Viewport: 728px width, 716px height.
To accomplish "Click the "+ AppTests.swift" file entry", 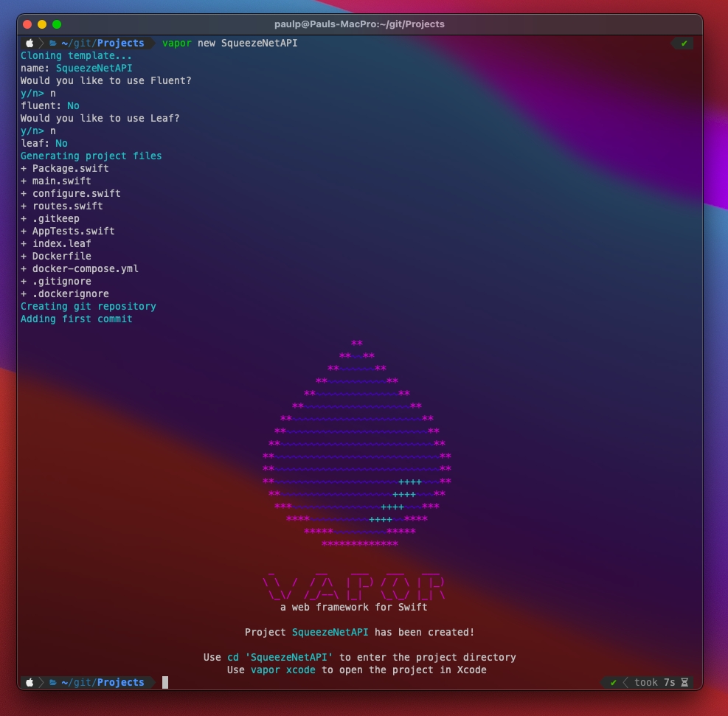I will pos(68,231).
